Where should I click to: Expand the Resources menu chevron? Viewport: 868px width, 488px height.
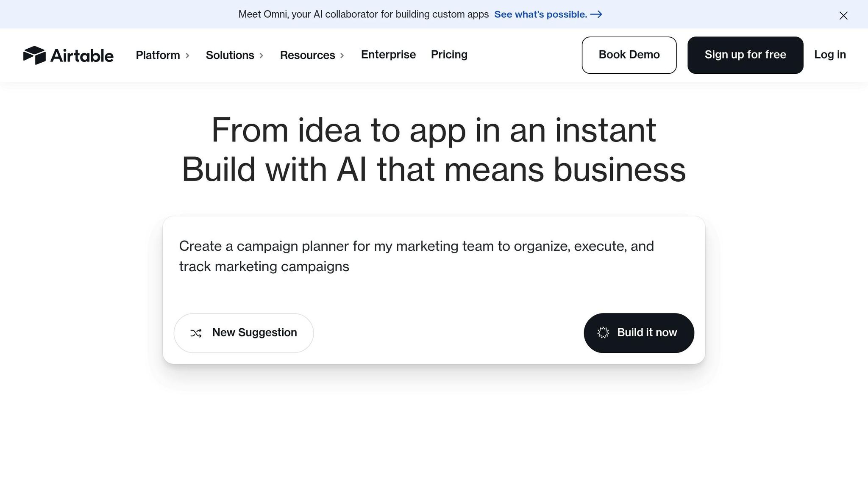coord(342,55)
